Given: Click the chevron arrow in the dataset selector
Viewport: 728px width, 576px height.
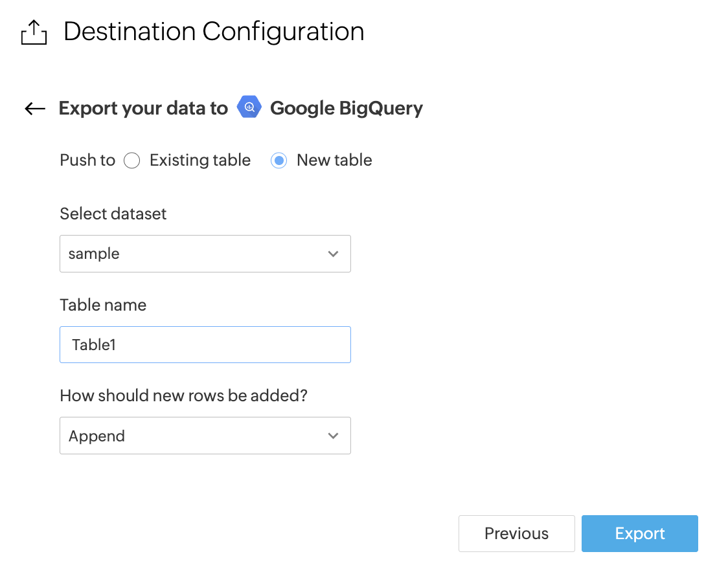Looking at the screenshot, I should [x=333, y=254].
